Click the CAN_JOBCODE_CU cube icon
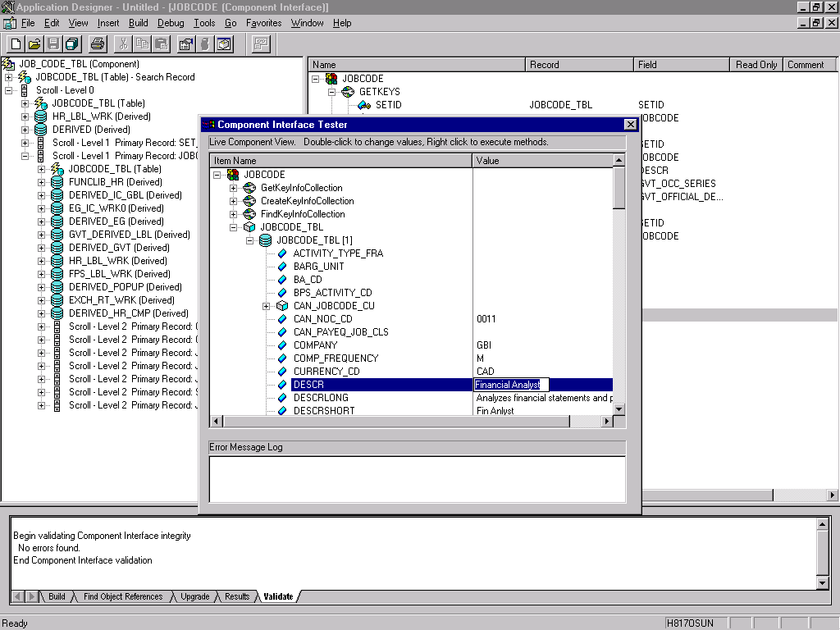This screenshot has height=630, width=840. point(282,306)
